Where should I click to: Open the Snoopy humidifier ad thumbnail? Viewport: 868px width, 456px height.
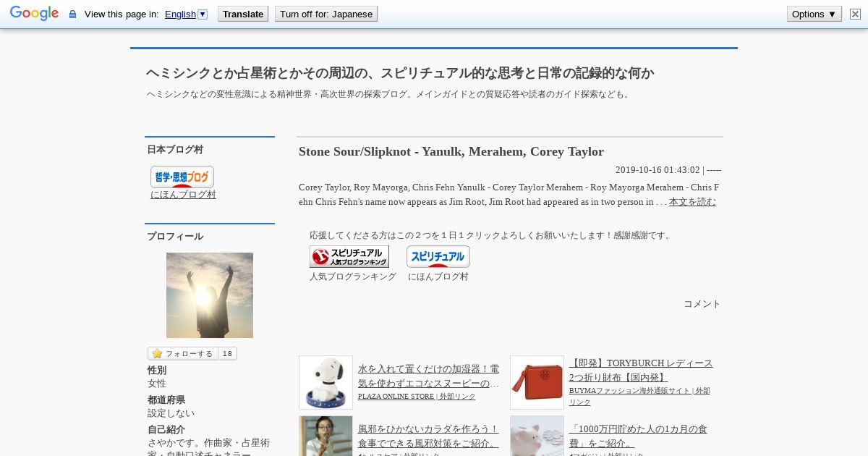[x=325, y=382]
